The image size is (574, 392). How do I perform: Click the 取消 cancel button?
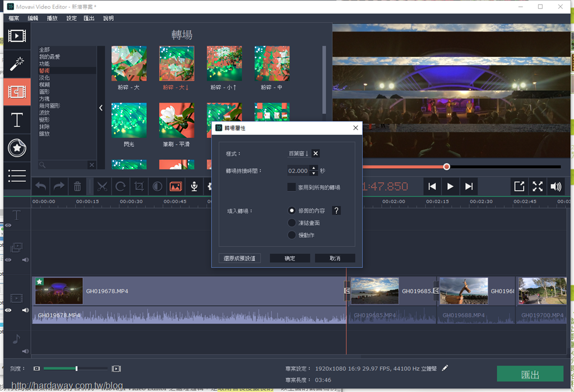pos(335,259)
